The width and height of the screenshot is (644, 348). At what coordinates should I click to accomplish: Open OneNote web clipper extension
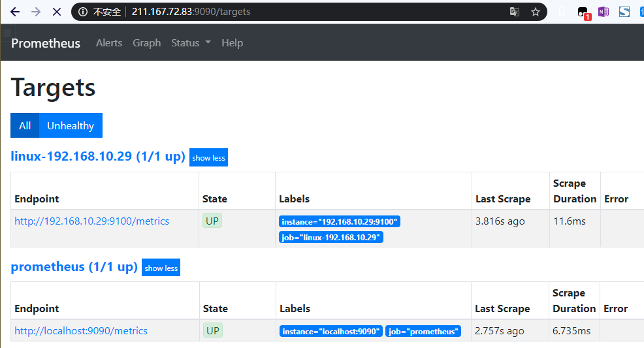pos(604,12)
